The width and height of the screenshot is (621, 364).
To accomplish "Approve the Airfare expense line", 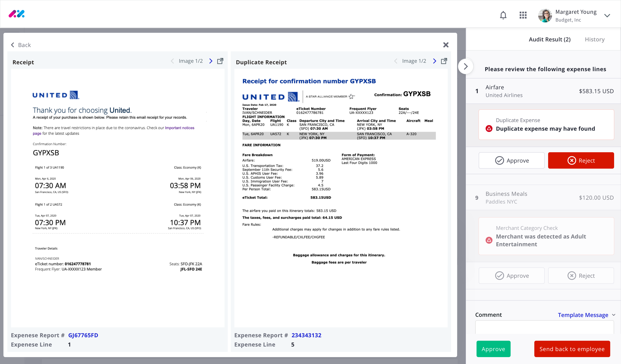I will point(512,160).
